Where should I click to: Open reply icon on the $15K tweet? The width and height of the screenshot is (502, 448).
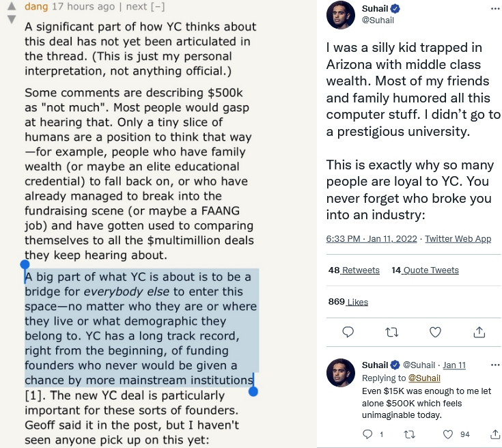pos(367,434)
